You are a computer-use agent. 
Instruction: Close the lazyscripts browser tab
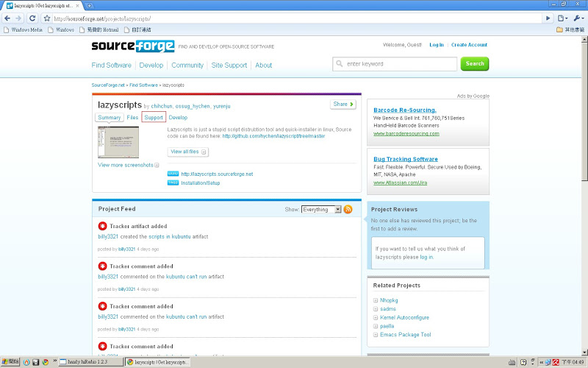coord(78,6)
